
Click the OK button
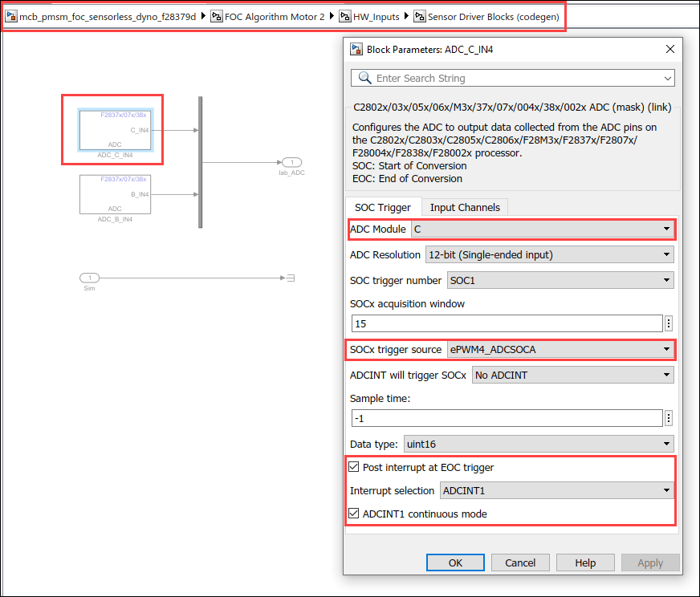tap(455, 562)
